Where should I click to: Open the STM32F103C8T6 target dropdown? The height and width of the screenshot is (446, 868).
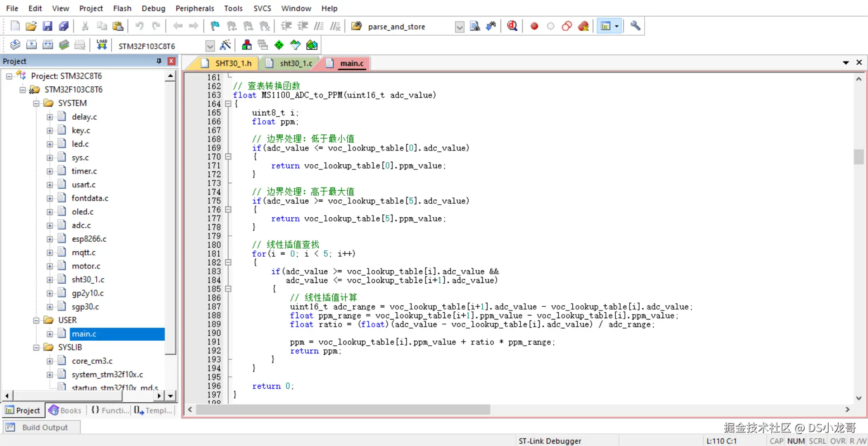click(210, 46)
